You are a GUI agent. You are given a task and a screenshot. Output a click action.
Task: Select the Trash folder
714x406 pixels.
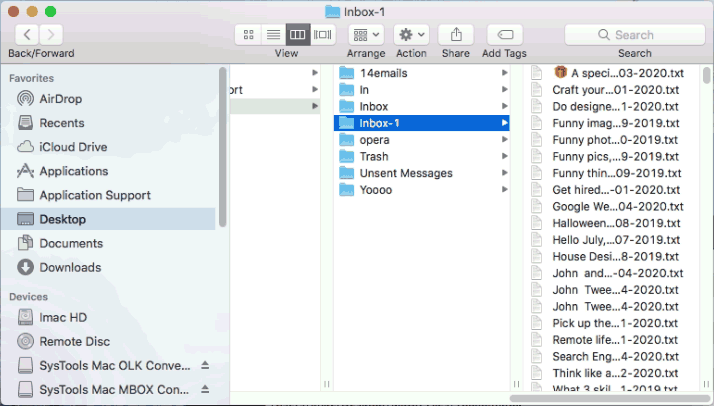tap(422, 157)
